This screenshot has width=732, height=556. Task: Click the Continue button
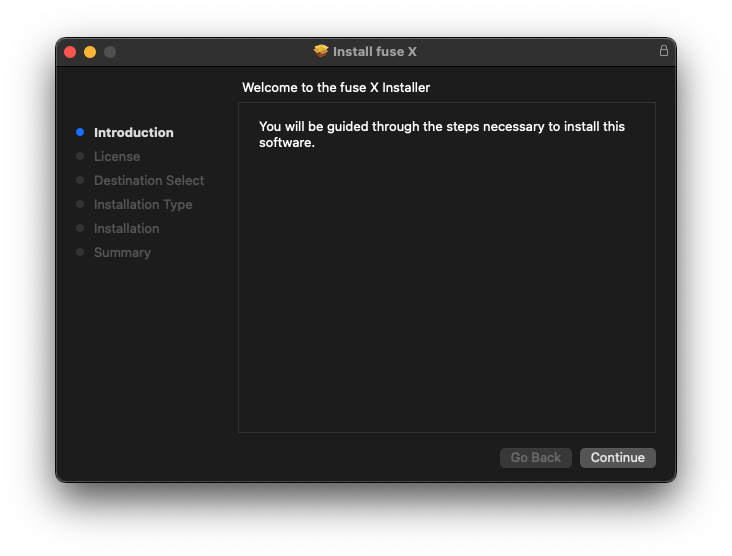[617, 457]
